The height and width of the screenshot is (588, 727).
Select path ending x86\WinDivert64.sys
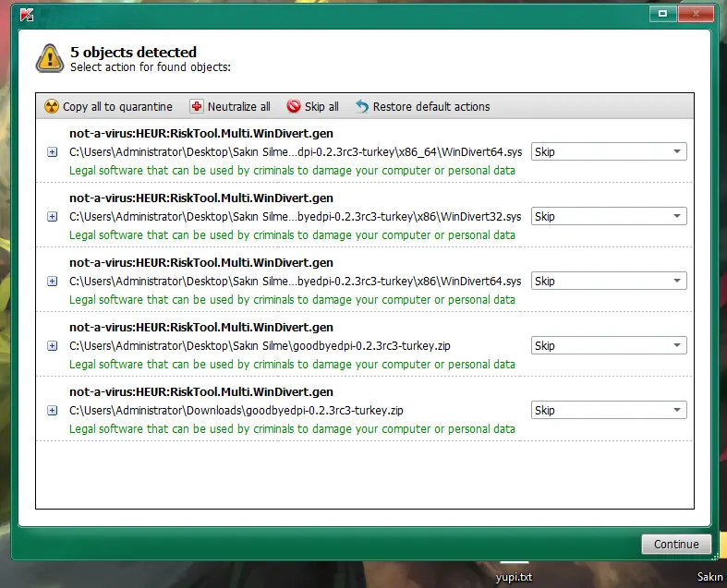(296, 282)
